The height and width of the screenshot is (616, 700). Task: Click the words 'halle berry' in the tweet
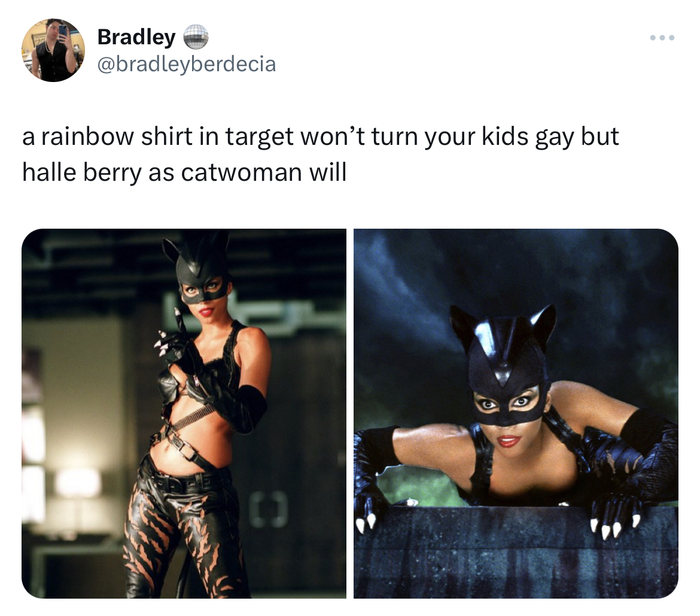(81, 172)
